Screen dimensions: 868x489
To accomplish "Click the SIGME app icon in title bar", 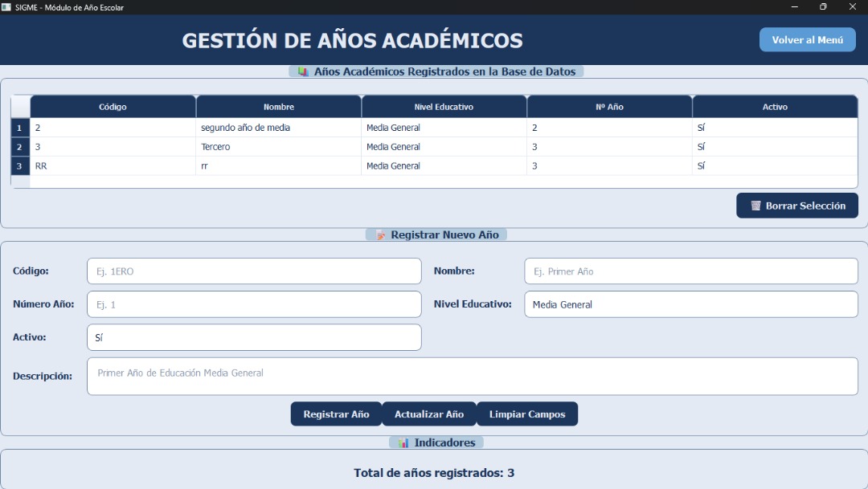I will [6, 7].
